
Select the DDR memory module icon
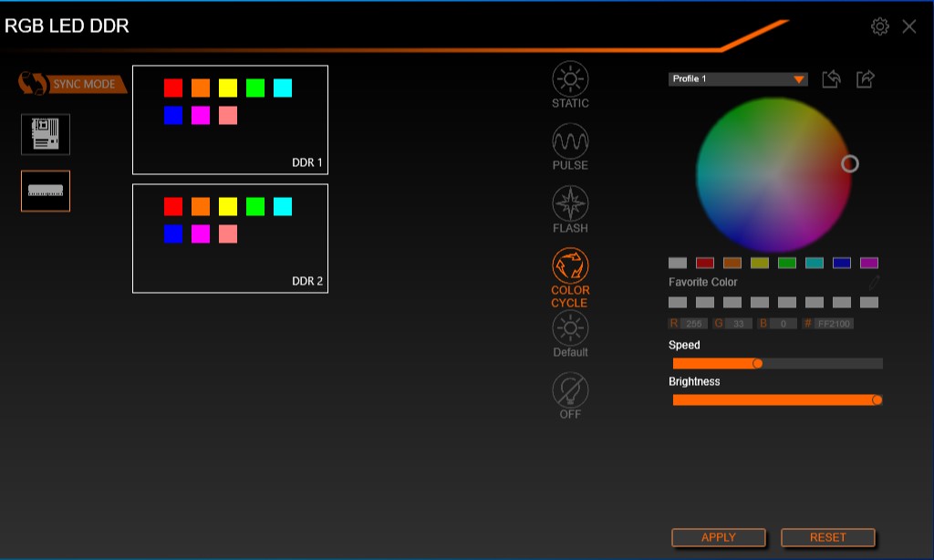(46, 192)
